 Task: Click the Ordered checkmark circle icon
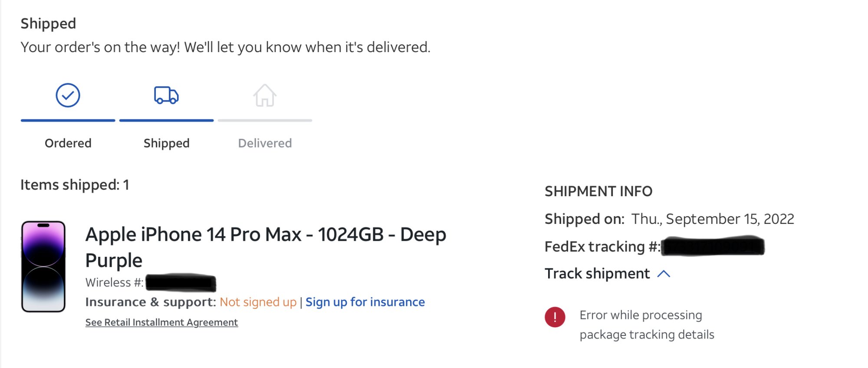[x=68, y=95]
